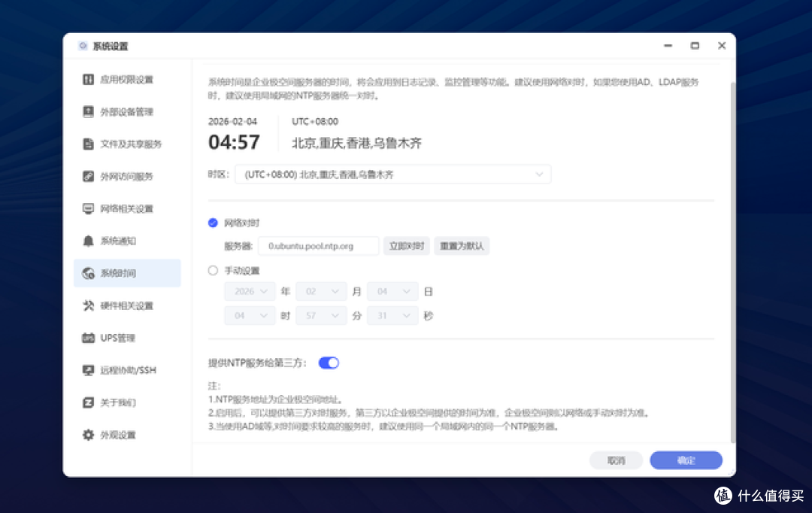Screen dimensions: 812x513
Task: Go to 文件及共享服务 section
Action: [x=127, y=144]
